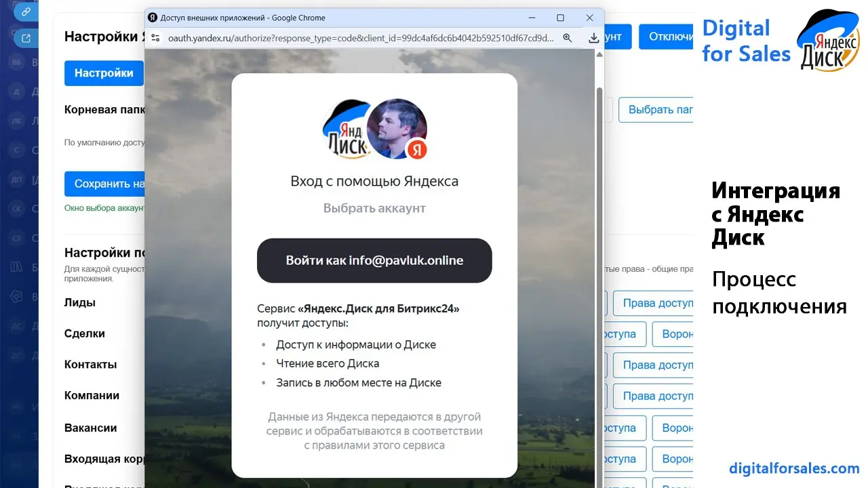
Task: Click the zoom magnifier icon in the address bar
Action: 568,38
